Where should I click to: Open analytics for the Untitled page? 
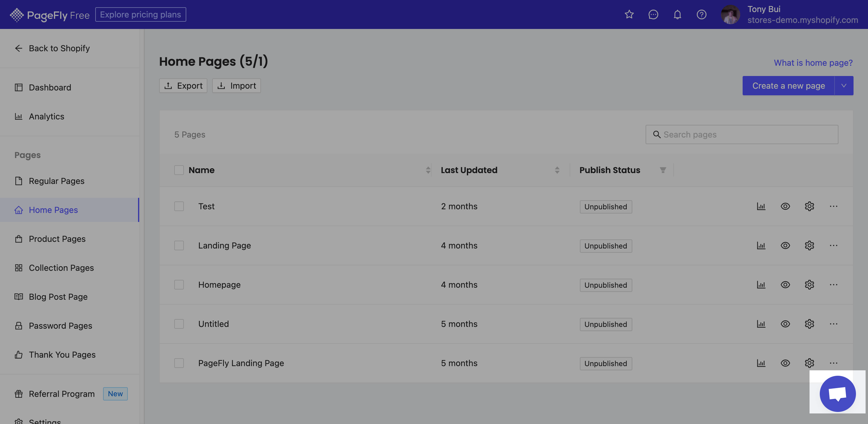pos(761,324)
